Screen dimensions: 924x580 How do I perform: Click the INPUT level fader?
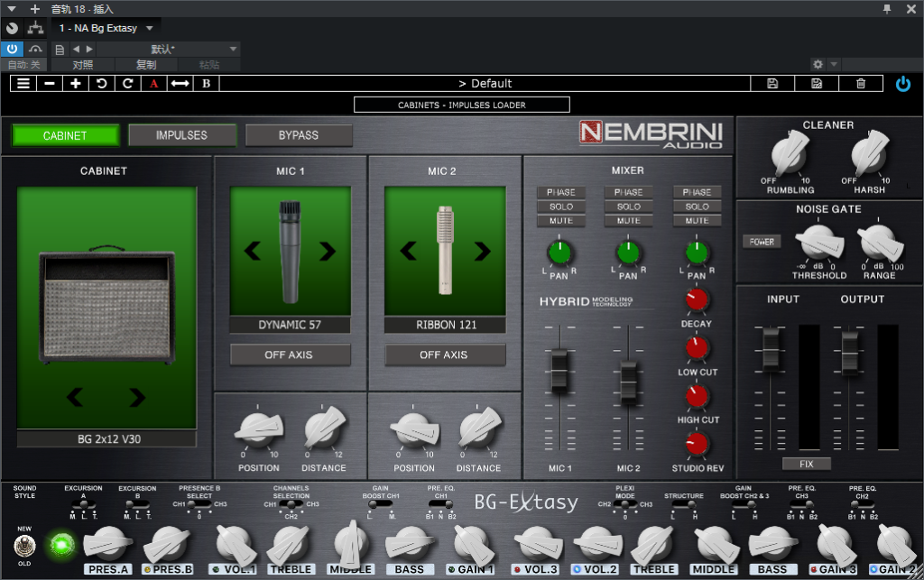pos(771,349)
